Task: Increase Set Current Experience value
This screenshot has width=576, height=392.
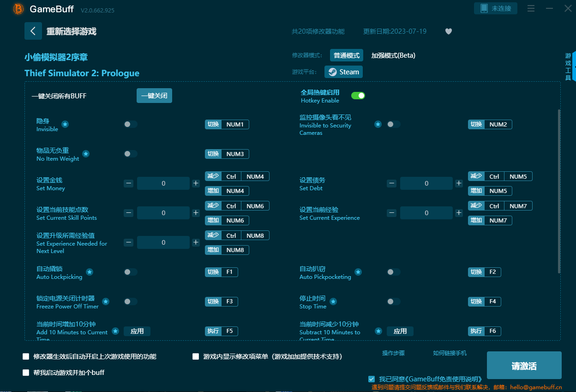Action: click(x=459, y=213)
